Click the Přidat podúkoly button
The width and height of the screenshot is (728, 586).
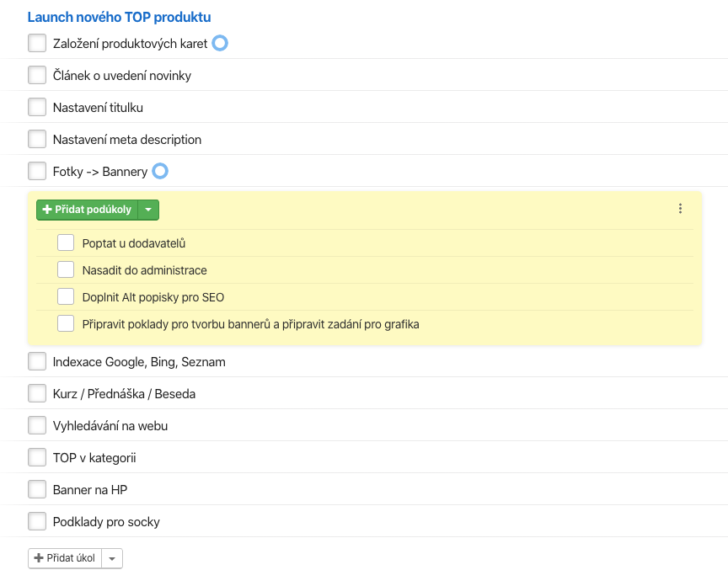click(x=88, y=210)
